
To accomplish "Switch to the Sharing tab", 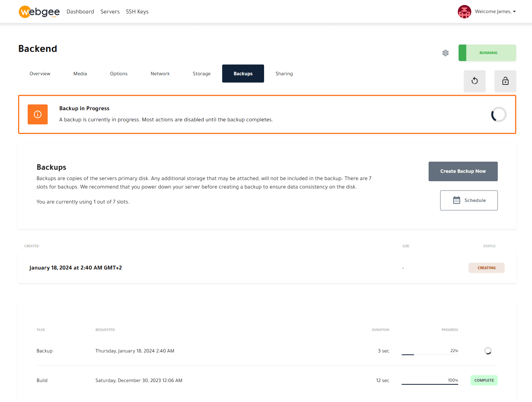I will click(284, 74).
